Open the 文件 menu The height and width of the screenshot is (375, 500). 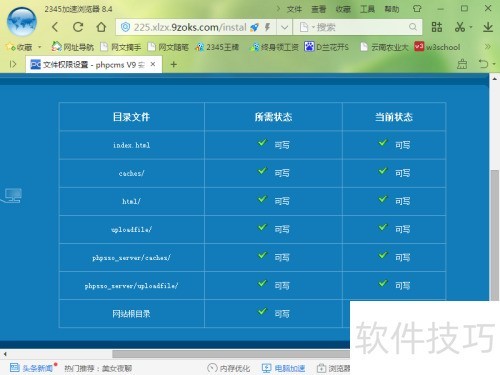294,9
